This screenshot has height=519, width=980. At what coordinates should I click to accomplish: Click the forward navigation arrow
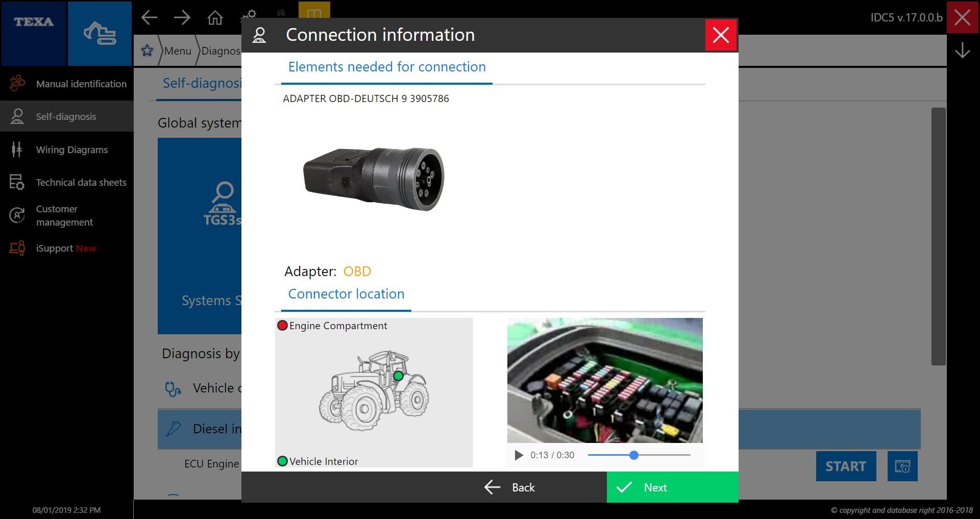click(x=182, y=17)
